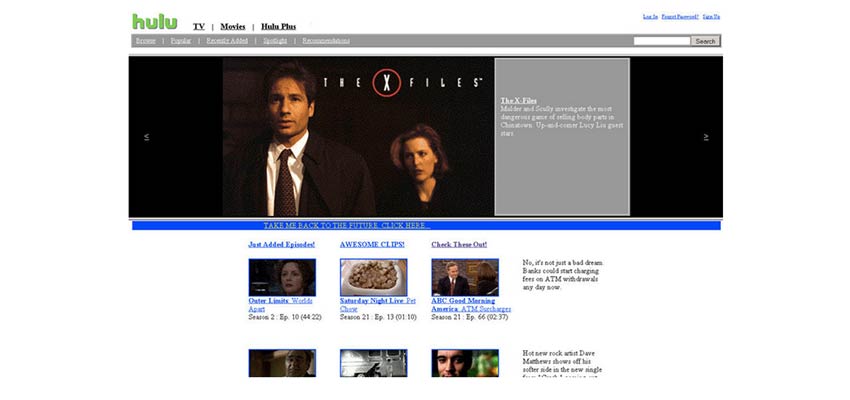Open Saturday Night Live Pet Chow thumbnail

pyautogui.click(x=374, y=277)
